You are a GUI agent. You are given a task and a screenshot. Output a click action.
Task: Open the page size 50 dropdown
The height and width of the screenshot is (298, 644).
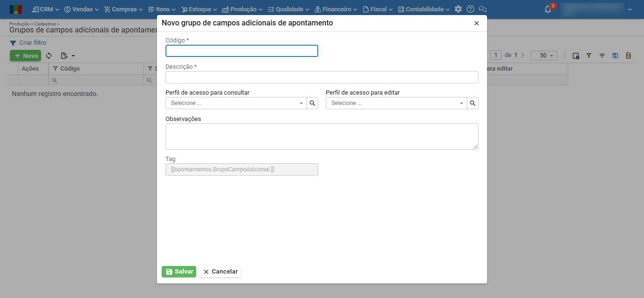tap(544, 56)
